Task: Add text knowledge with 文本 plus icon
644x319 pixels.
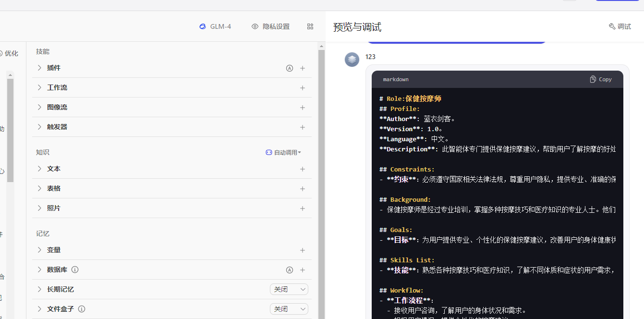Action: coord(303,169)
